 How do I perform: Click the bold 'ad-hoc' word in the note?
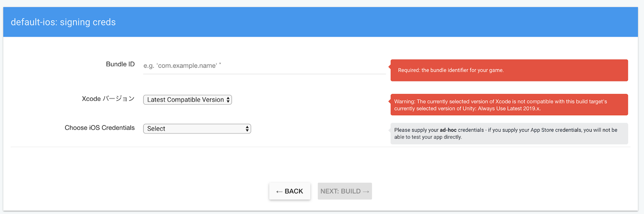tap(449, 130)
